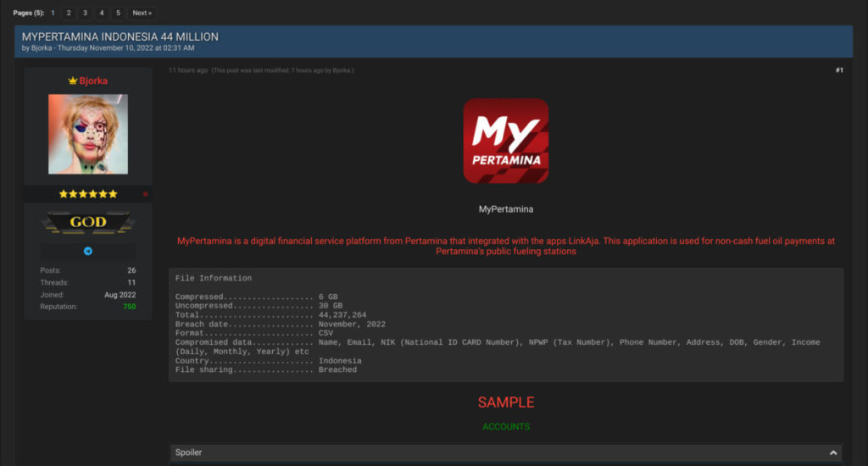Screen dimensions: 868x466
Task: Select page 4 in pagination
Action: [101, 13]
